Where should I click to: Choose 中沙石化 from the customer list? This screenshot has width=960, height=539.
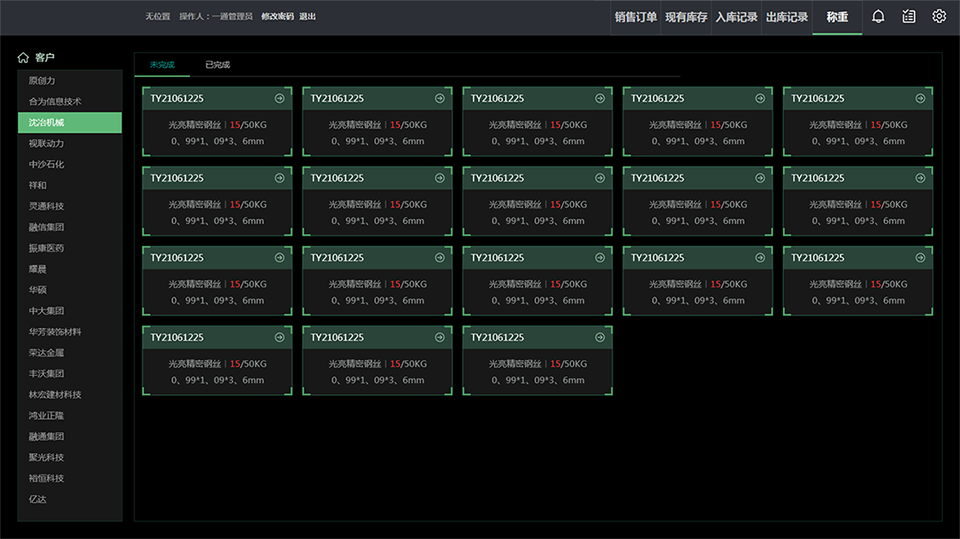pos(46,164)
